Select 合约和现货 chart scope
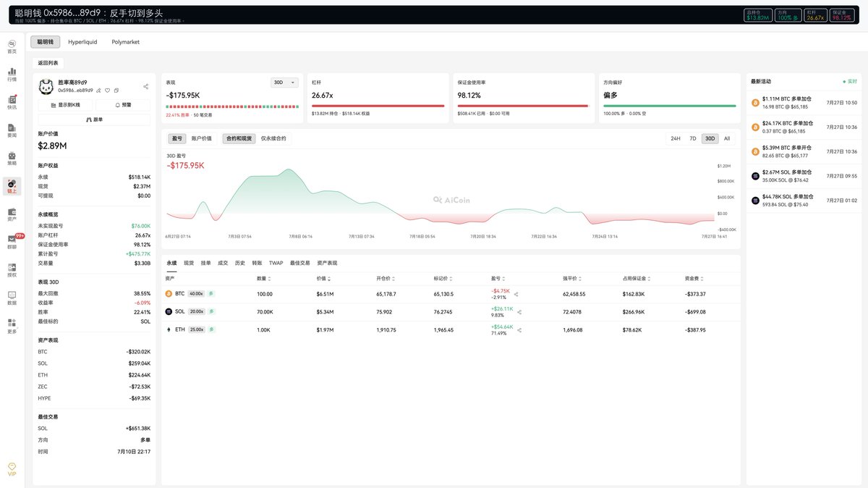The width and height of the screenshot is (868, 488). point(239,138)
